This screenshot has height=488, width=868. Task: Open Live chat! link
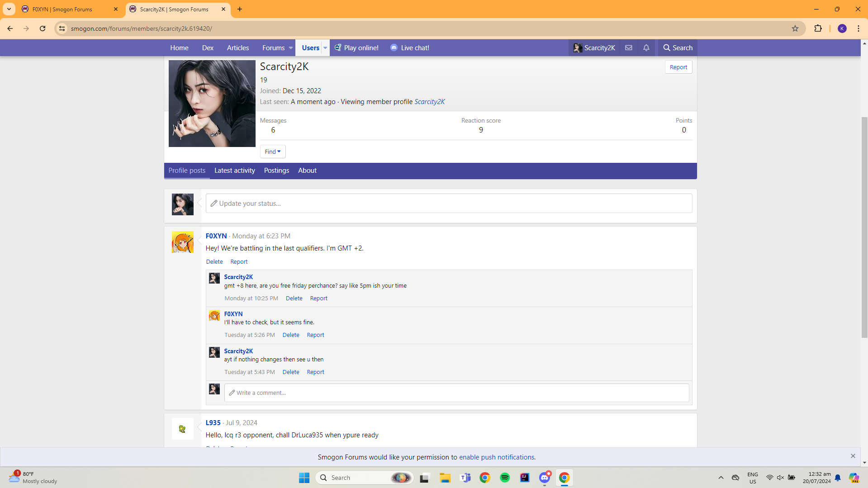tap(409, 47)
